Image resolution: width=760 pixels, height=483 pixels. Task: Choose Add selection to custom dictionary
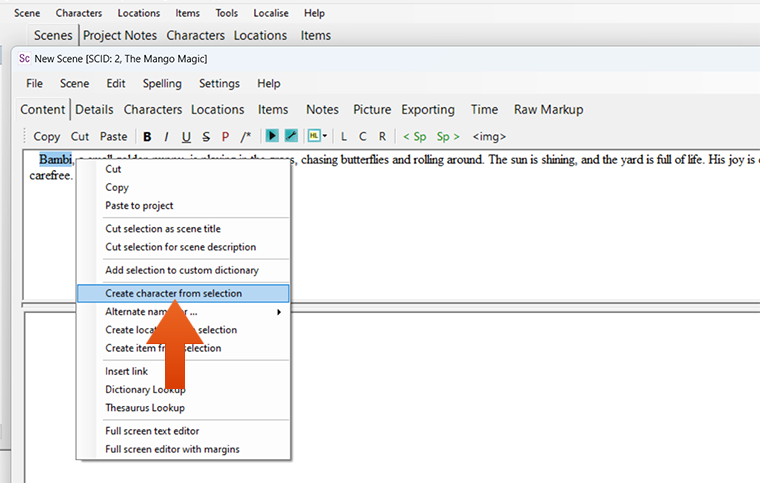coord(183,270)
